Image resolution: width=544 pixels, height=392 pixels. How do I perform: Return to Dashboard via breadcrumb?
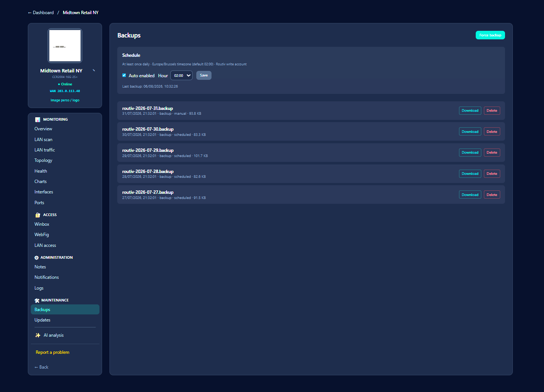pos(41,13)
